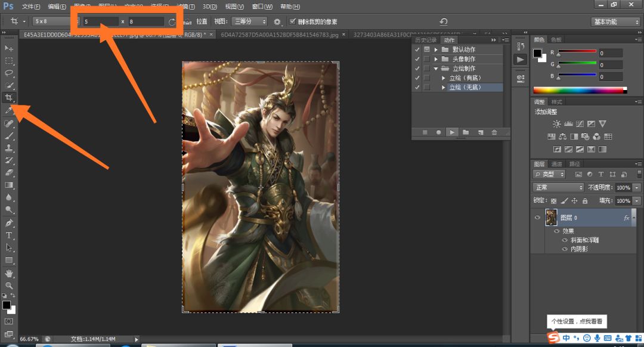This screenshot has width=644, height=347.
Task: Swap the crop width and height values
Action: [x=172, y=21]
